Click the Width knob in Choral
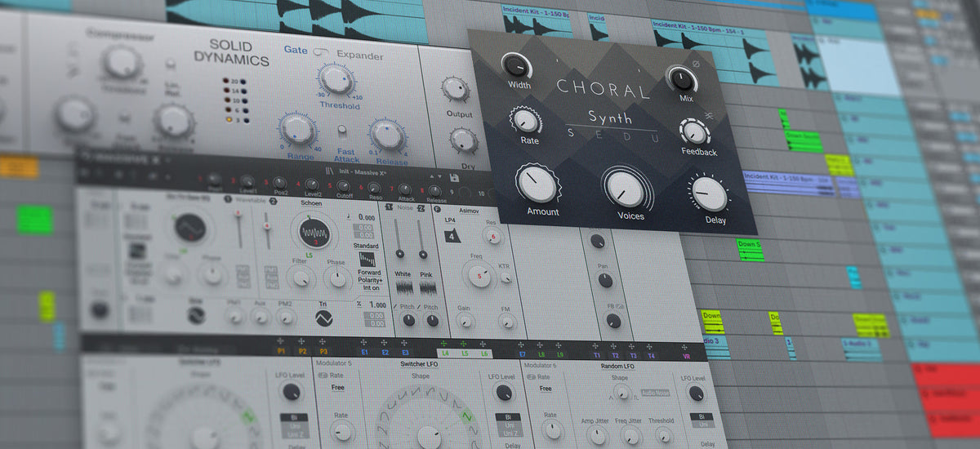The width and height of the screenshot is (980, 449). [516, 64]
